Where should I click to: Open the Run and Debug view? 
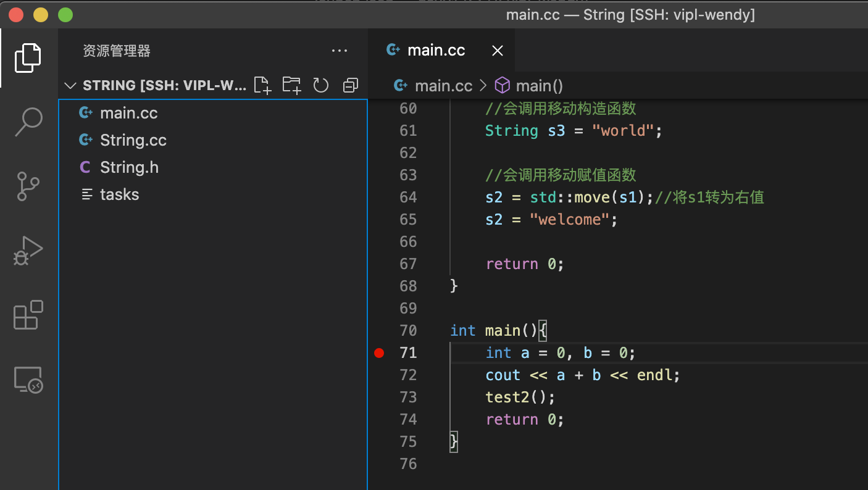[x=28, y=251]
